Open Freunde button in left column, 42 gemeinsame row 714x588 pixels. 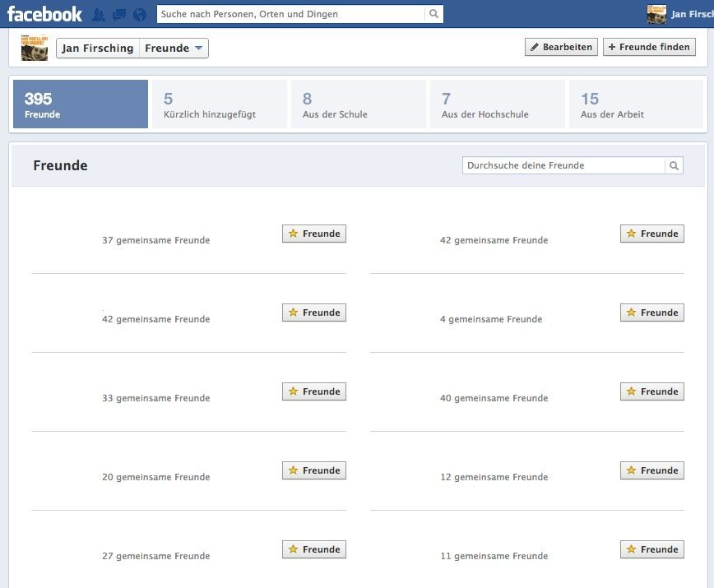click(314, 313)
